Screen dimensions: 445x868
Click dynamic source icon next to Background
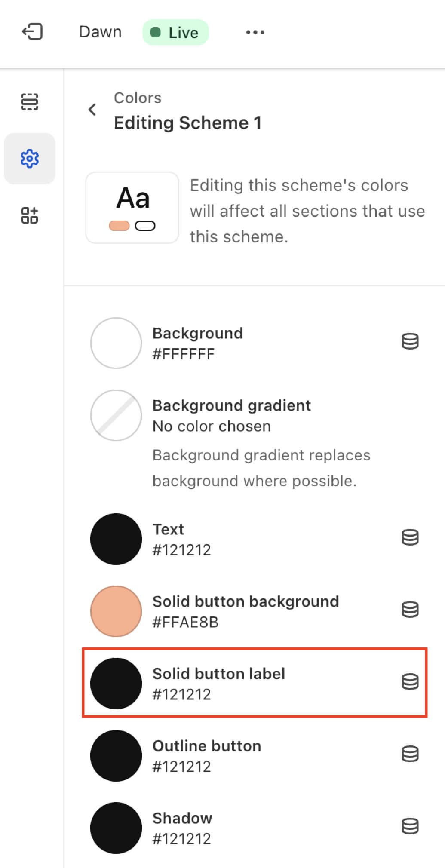pyautogui.click(x=410, y=341)
